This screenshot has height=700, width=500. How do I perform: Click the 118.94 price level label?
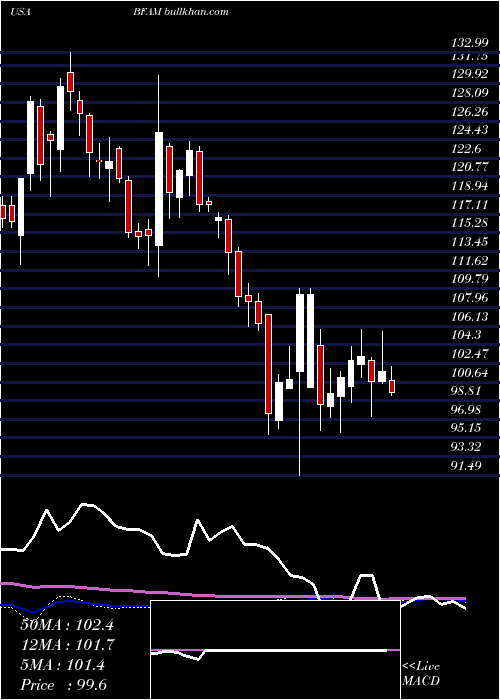470,186
